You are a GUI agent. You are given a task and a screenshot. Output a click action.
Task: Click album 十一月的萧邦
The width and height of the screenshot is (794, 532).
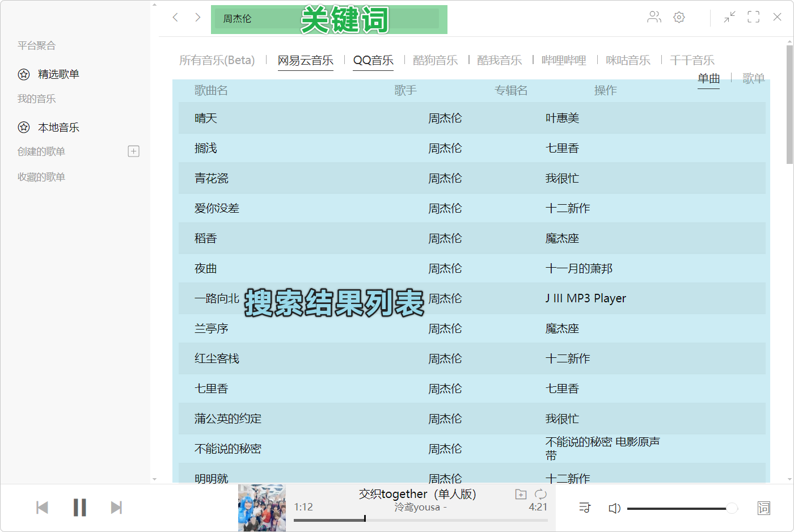click(579, 268)
